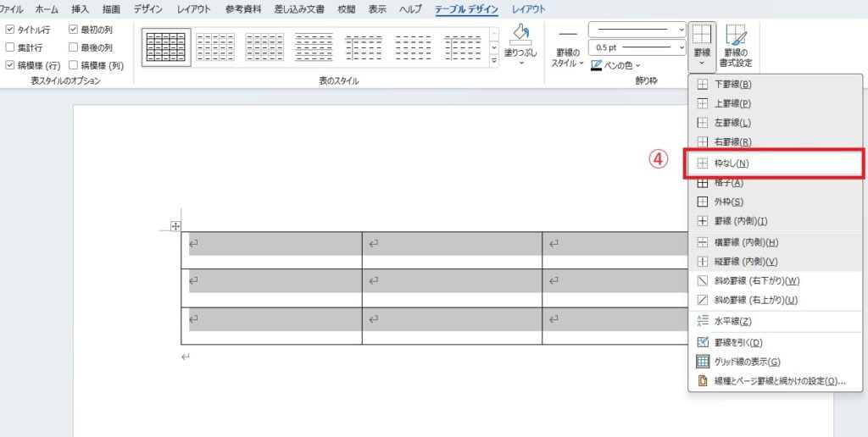Toggle タイトル行 header row checkbox

pos(10,30)
